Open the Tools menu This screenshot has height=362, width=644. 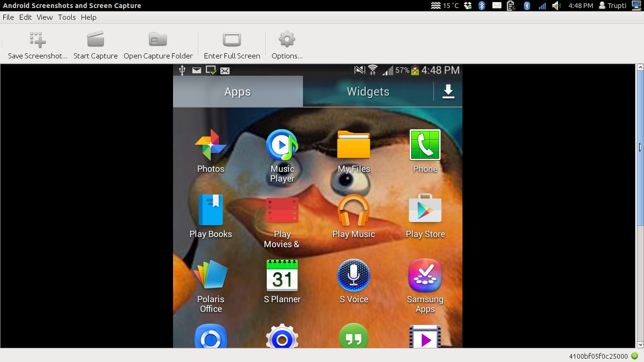pyautogui.click(x=66, y=17)
